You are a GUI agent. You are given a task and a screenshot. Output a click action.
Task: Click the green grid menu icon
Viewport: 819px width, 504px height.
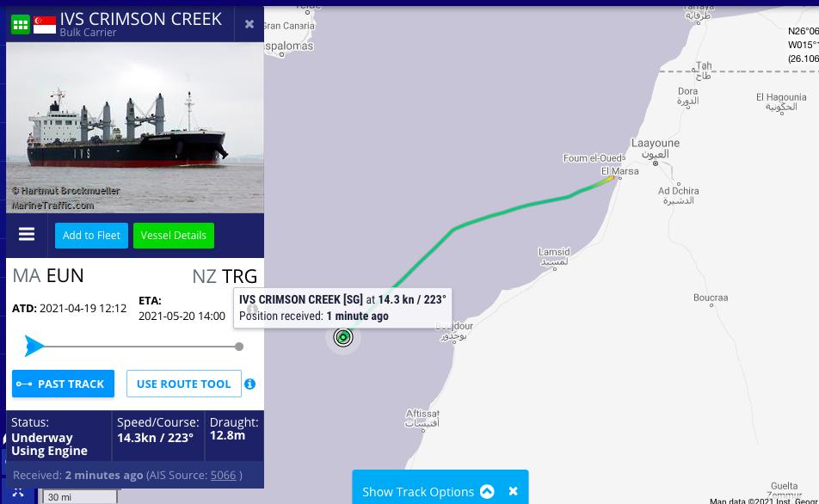(x=21, y=24)
